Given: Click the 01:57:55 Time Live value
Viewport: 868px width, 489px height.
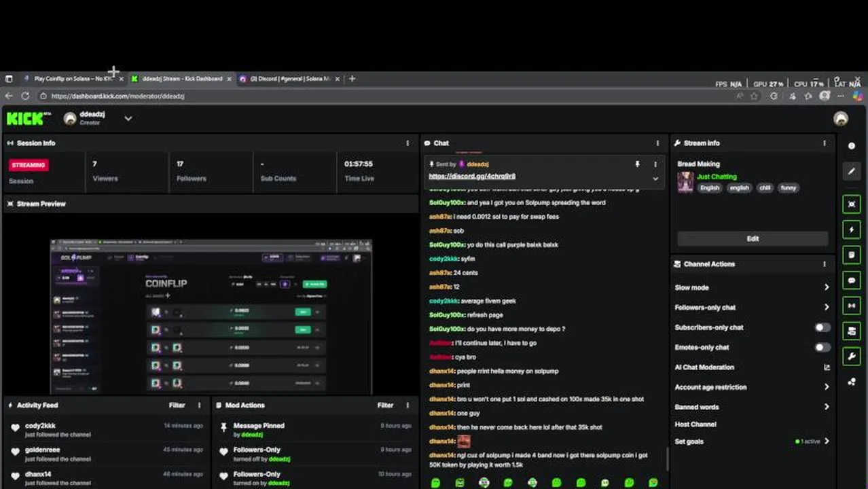Looking at the screenshot, I should (x=358, y=164).
